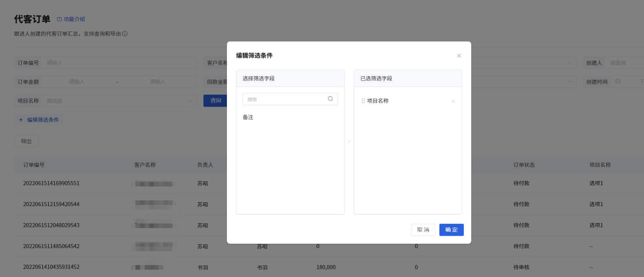Select the 备注 field option
The image size is (644, 277).
coord(248,117)
